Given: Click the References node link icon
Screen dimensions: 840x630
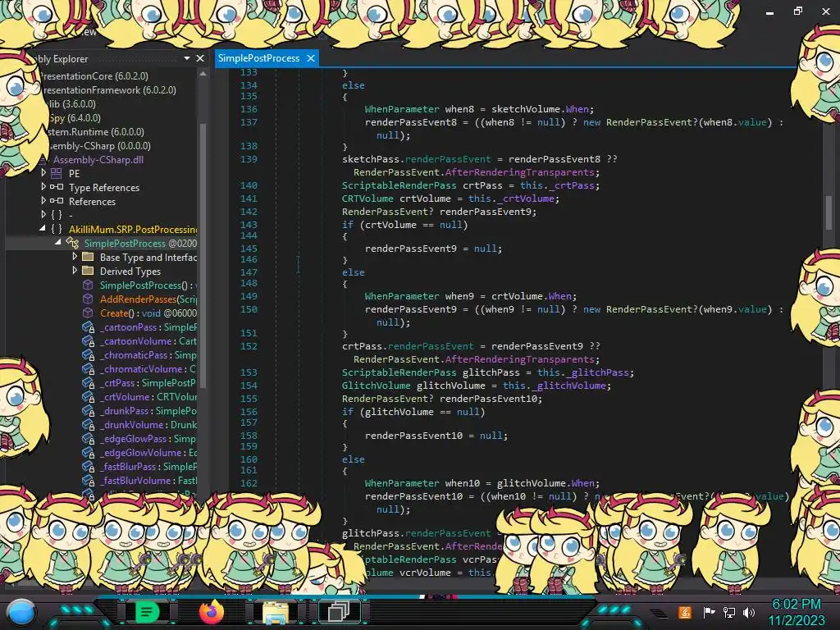Looking at the screenshot, I should click(x=57, y=201).
